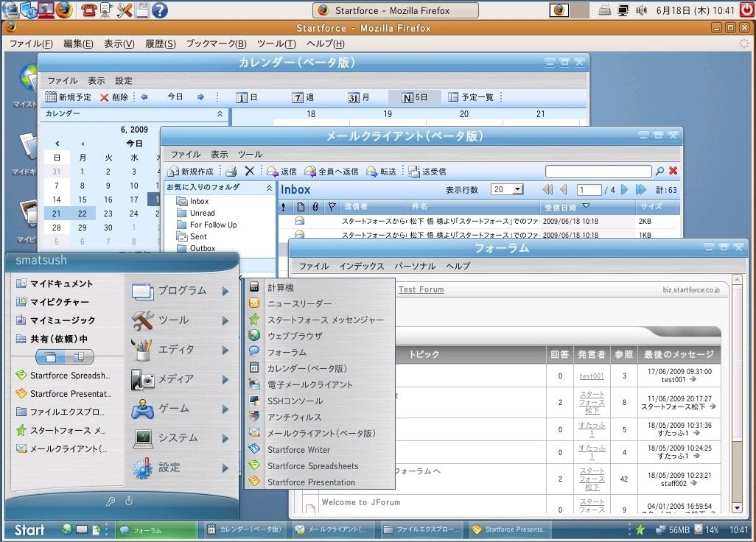Open the Test Forum link
The height and width of the screenshot is (542, 756).
(421, 289)
